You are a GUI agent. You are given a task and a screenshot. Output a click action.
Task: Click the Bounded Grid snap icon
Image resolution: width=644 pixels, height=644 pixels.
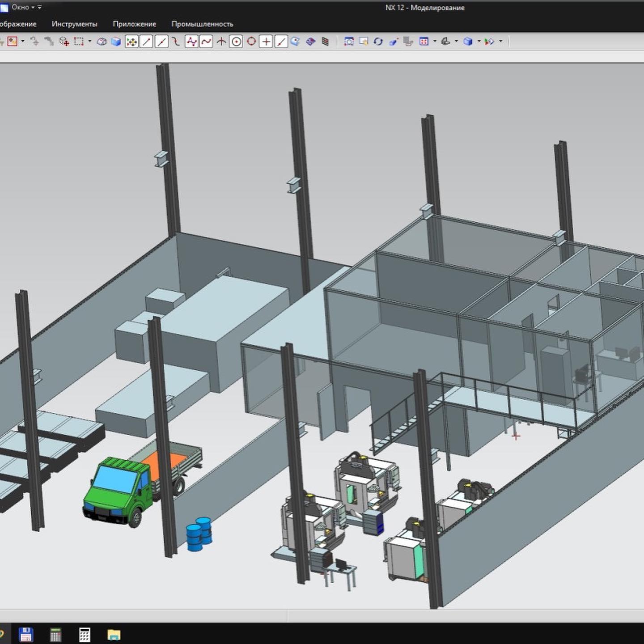(x=326, y=42)
